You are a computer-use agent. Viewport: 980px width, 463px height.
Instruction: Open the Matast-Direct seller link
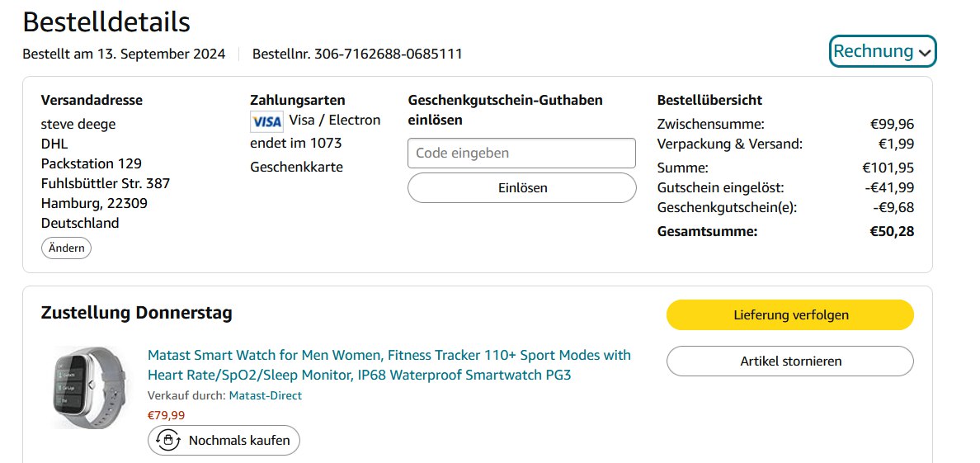[x=265, y=395]
